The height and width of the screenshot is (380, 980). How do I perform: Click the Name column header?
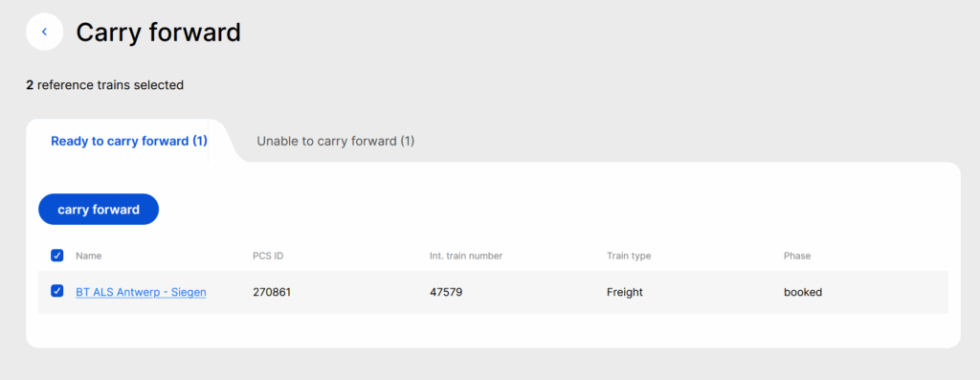[89, 256]
